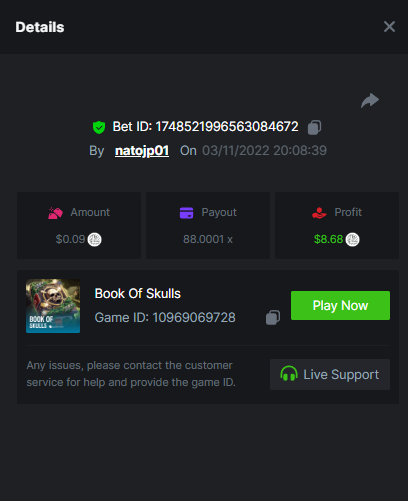Click the green verified shield icon
The width and height of the screenshot is (408, 501).
pos(99,127)
